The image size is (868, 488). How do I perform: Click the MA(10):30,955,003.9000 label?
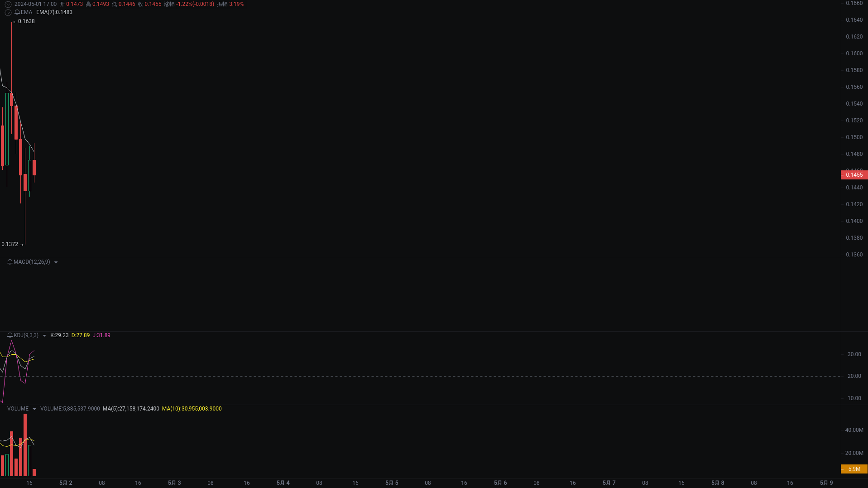tap(192, 408)
